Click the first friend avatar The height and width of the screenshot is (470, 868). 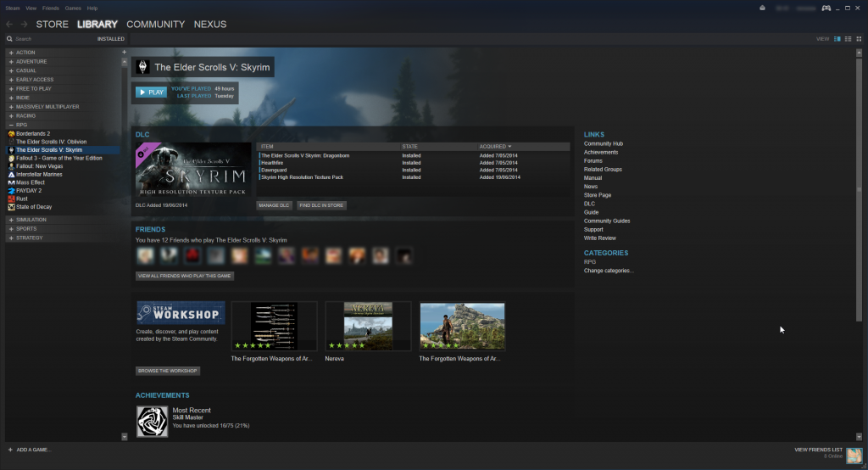[x=146, y=255]
